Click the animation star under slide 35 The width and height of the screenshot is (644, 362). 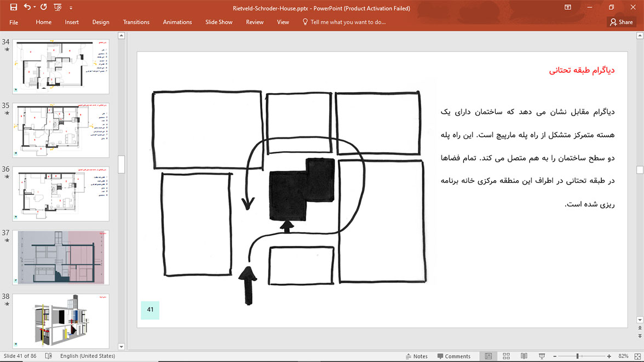[7, 113]
